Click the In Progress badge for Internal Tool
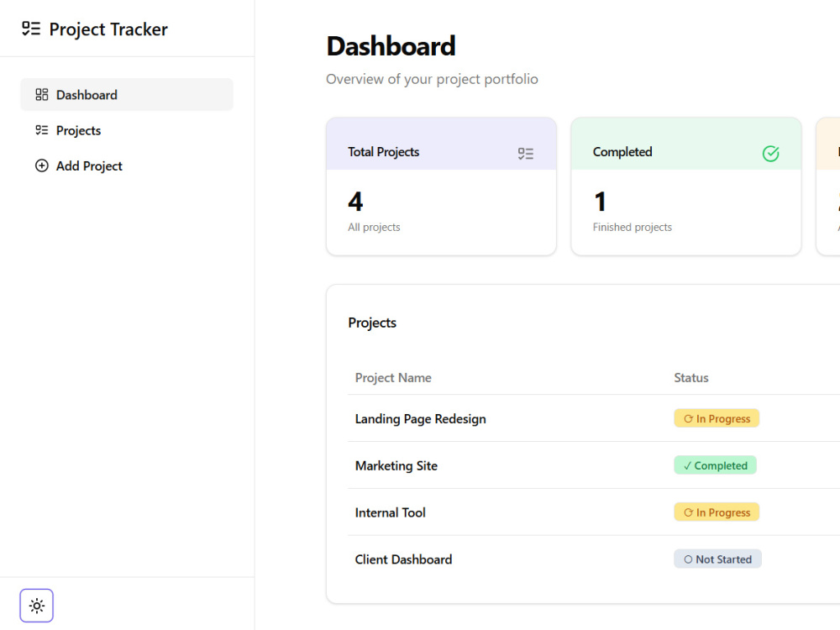 click(717, 512)
